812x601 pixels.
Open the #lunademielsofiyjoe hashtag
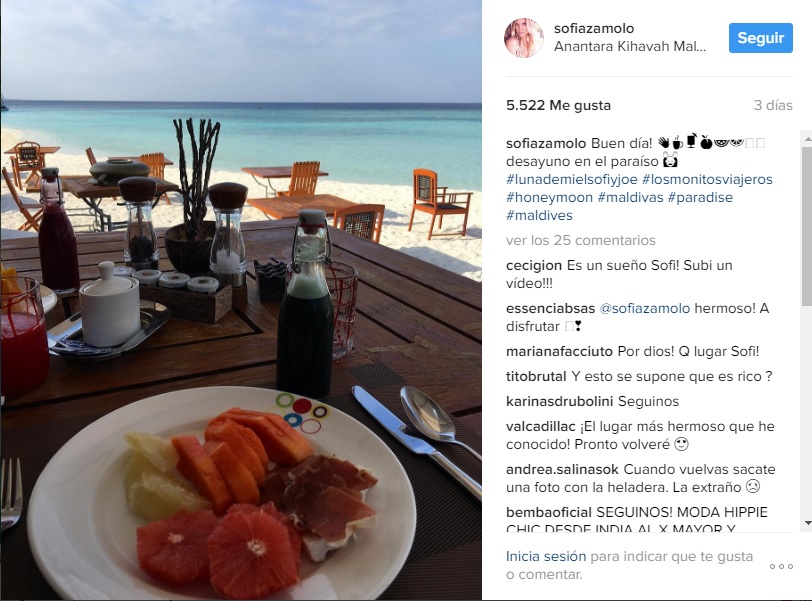tap(571, 180)
